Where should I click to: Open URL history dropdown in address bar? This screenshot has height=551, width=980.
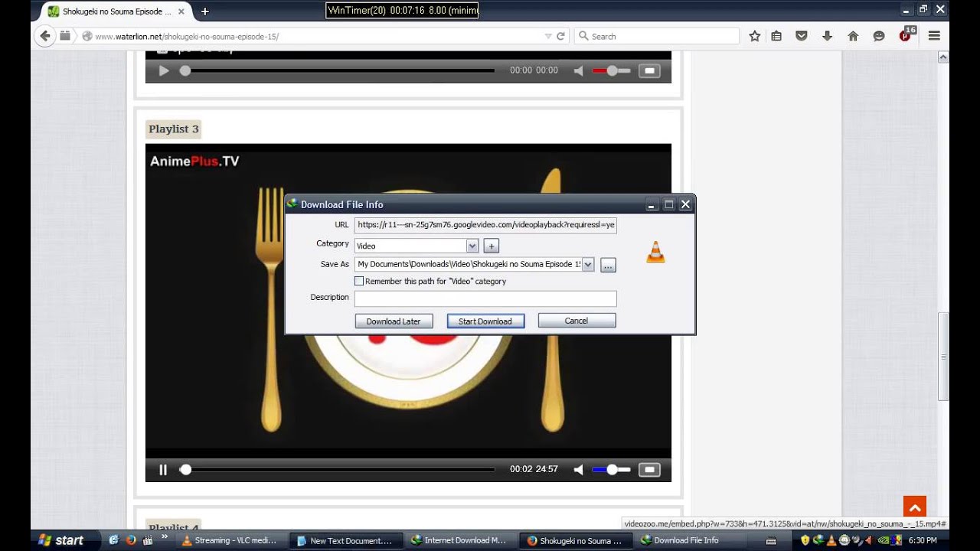click(547, 36)
